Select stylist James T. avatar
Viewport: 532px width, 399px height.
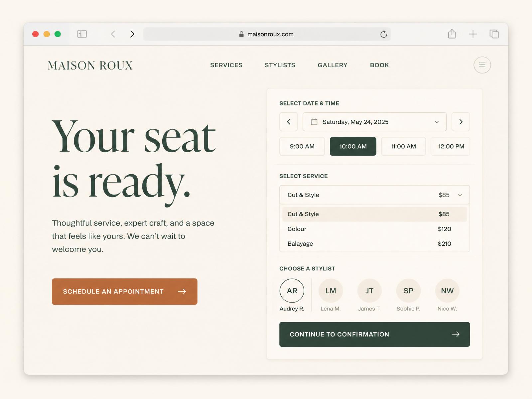tap(369, 291)
